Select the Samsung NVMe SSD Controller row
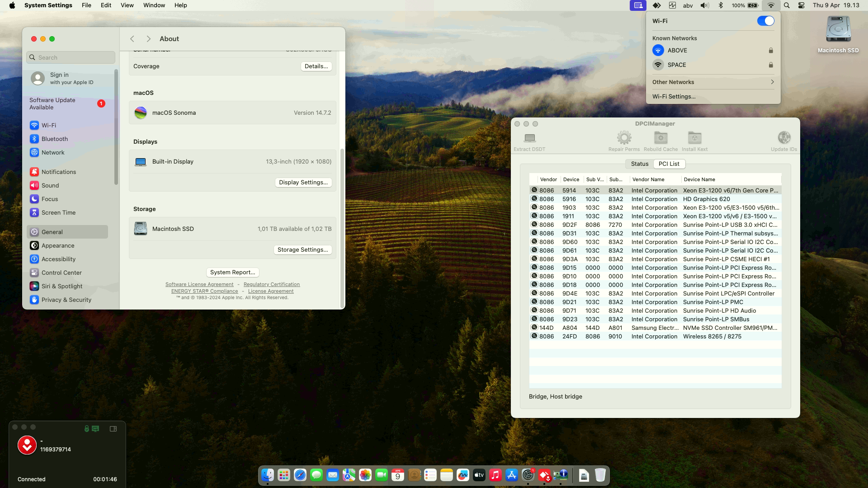Screen dimensions: 868x488 click(x=655, y=328)
